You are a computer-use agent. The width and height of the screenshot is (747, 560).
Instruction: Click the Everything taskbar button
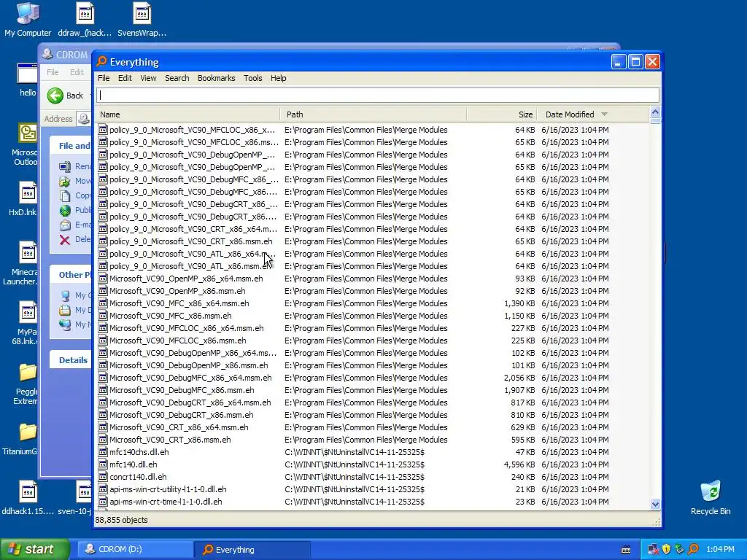pyautogui.click(x=252, y=549)
